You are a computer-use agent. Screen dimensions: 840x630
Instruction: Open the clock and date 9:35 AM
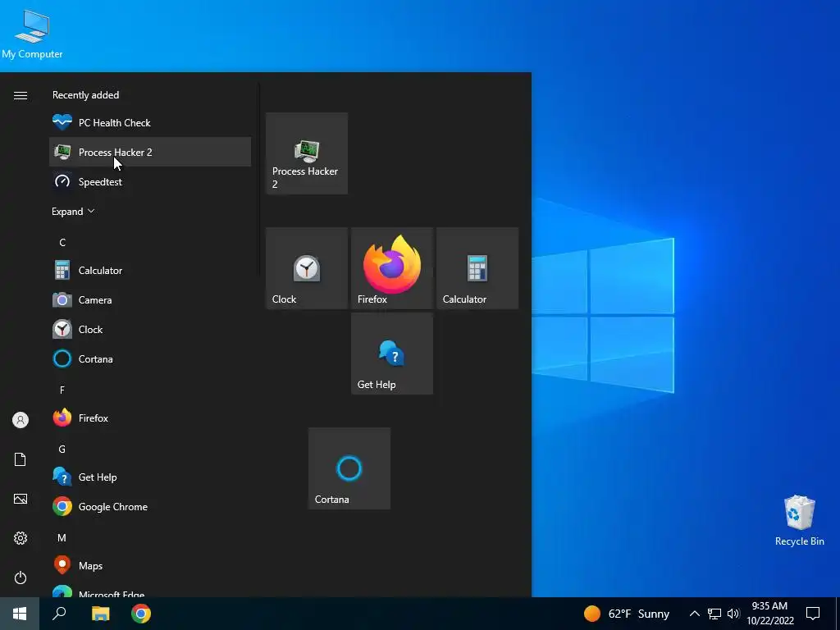click(769, 614)
